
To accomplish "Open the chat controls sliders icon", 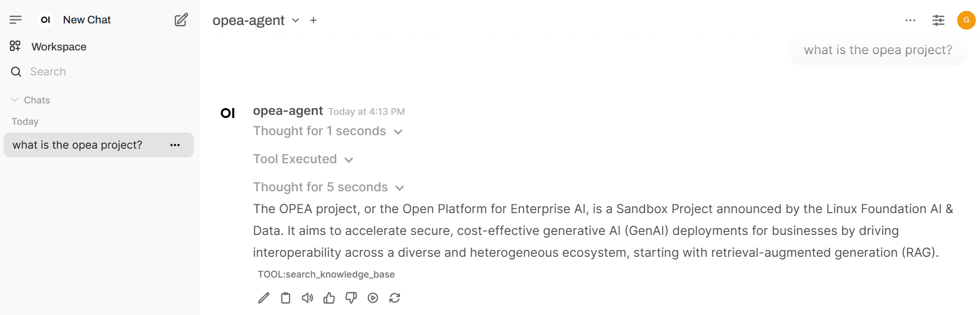I will point(938,20).
